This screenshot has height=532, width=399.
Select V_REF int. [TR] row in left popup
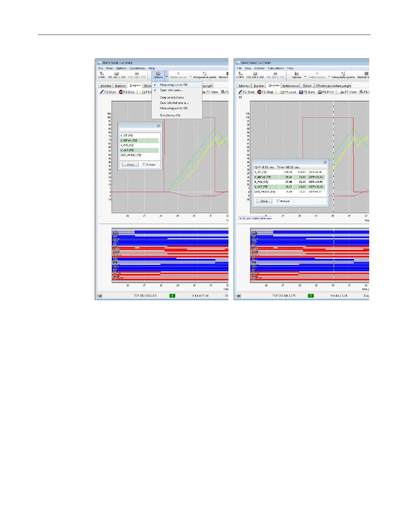[x=139, y=140]
